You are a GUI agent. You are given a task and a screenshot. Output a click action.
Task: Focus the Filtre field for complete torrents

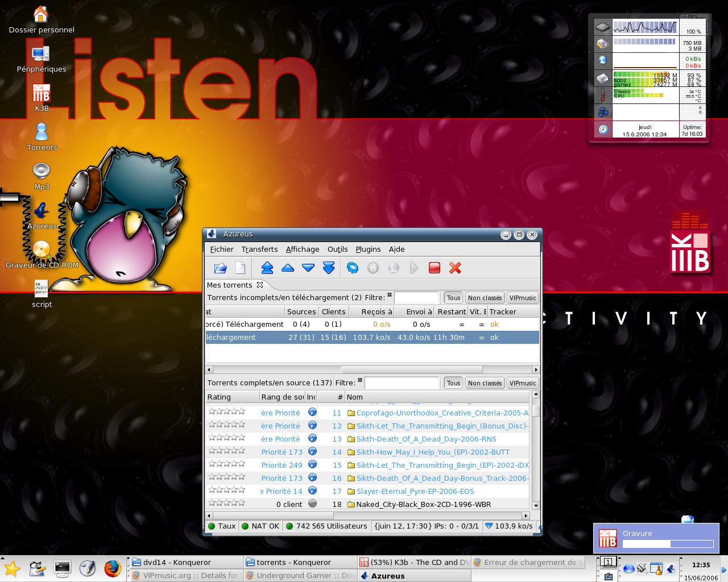(x=402, y=383)
